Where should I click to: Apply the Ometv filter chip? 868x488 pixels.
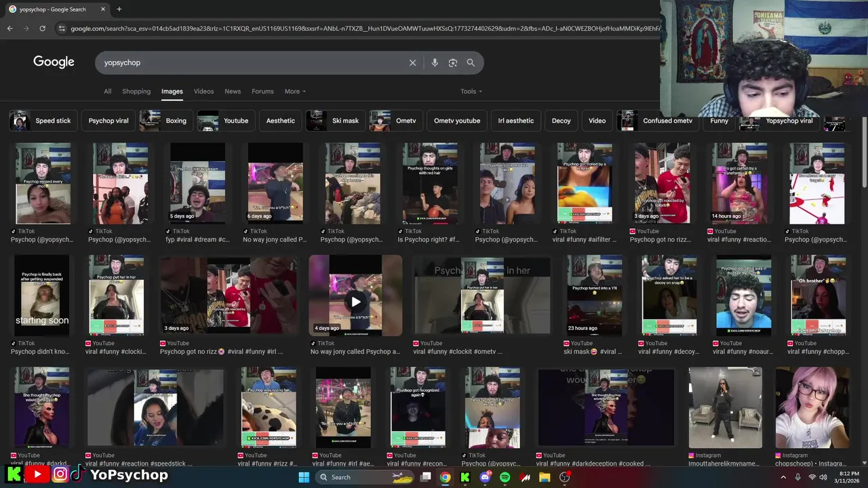(x=397, y=121)
